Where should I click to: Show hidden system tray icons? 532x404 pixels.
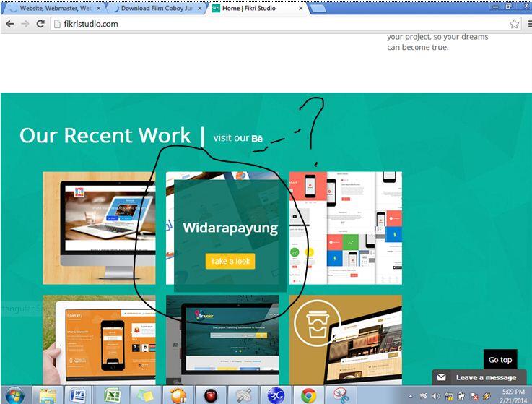pos(410,396)
